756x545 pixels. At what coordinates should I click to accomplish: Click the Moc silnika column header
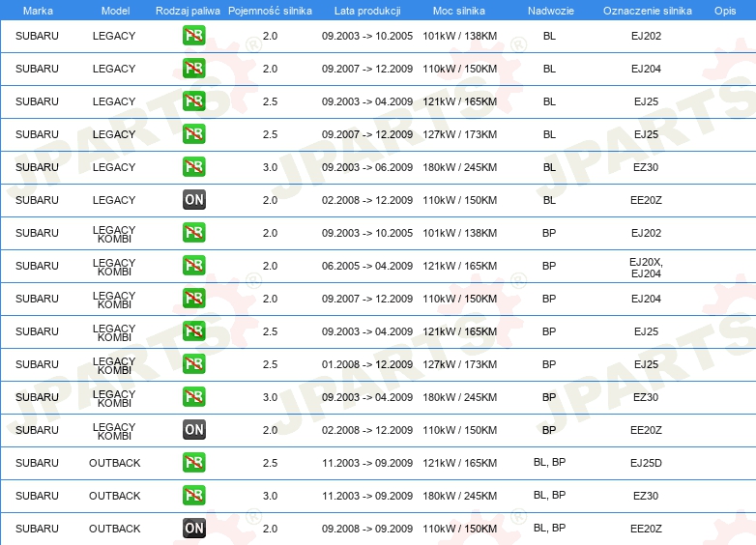click(459, 11)
